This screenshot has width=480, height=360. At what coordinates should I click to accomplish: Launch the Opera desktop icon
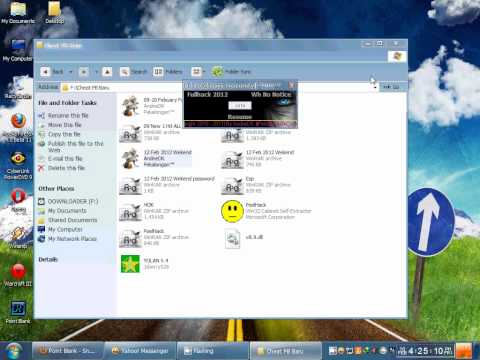pos(19,200)
